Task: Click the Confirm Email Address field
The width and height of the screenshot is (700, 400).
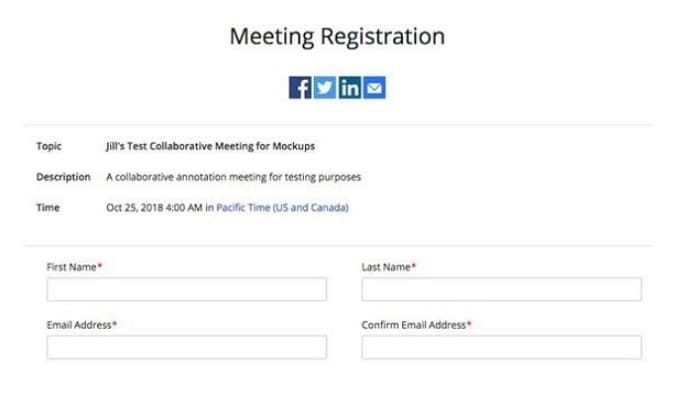Action: [501, 347]
